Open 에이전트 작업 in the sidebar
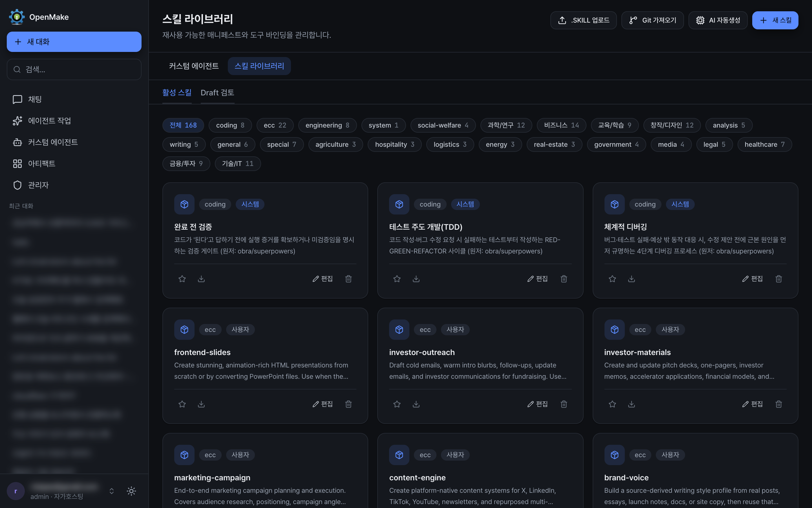The width and height of the screenshot is (812, 508). coord(74,121)
